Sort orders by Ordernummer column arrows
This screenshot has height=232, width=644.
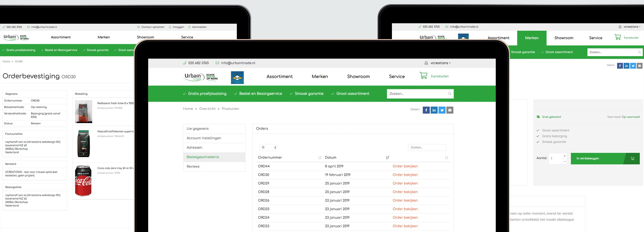320,158
